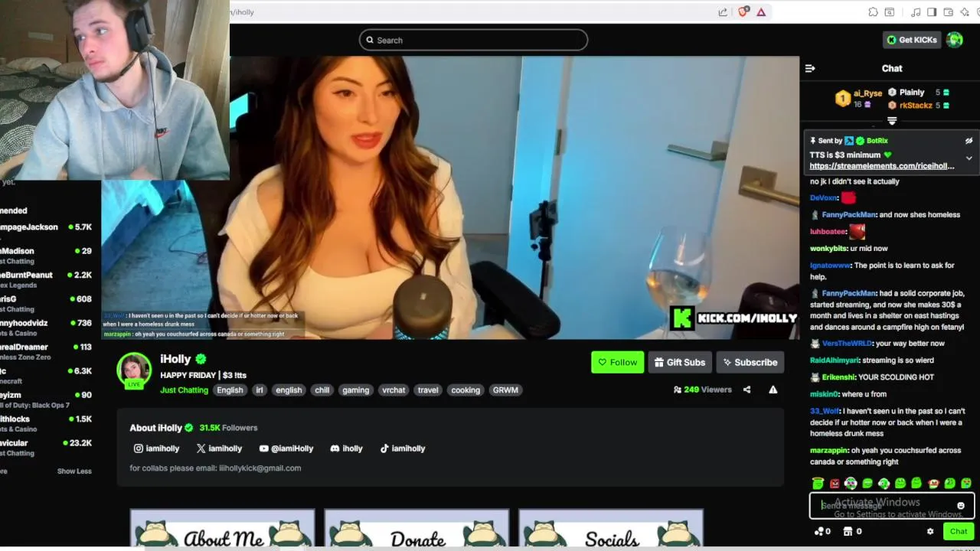This screenshot has height=551, width=980.
Task: Open rkStackz gifter entry in leaderboard
Action: tap(918, 106)
